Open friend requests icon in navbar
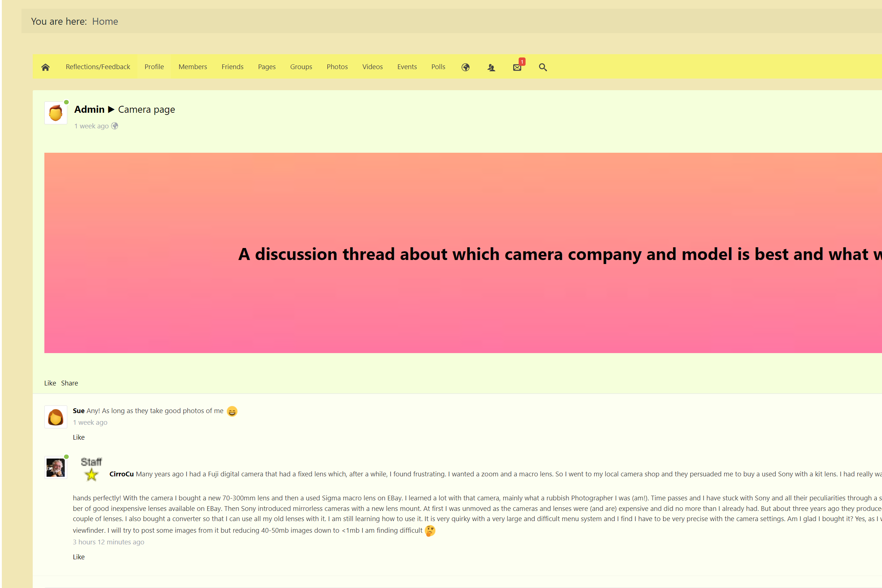This screenshot has width=882, height=588. pos(491,68)
